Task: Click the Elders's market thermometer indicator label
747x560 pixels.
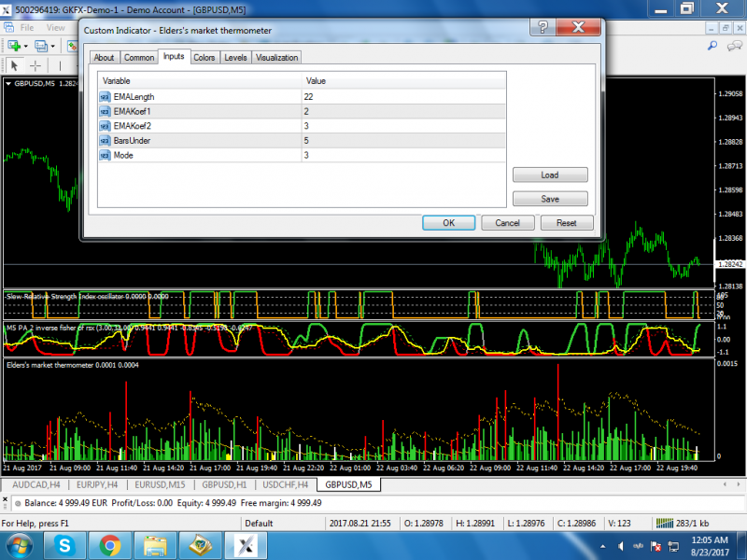Action: (73, 365)
